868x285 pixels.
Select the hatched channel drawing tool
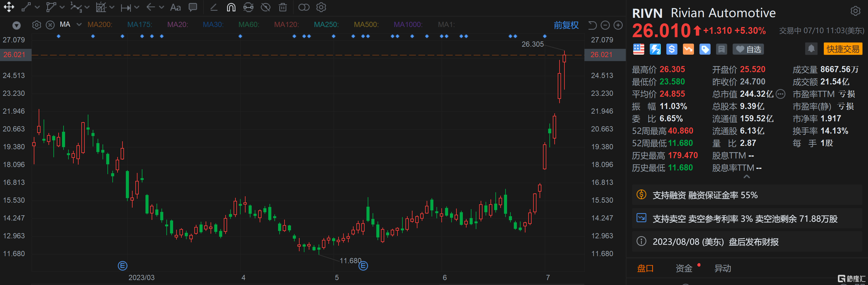(x=101, y=7)
